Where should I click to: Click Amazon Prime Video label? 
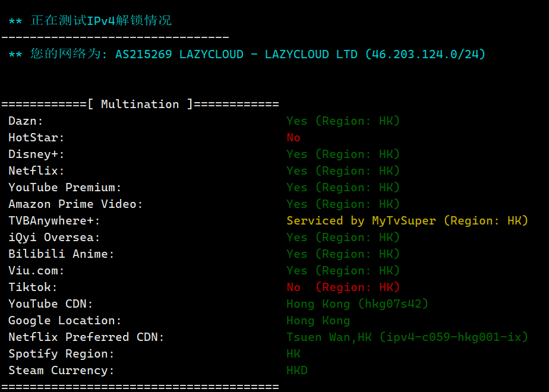(x=75, y=204)
